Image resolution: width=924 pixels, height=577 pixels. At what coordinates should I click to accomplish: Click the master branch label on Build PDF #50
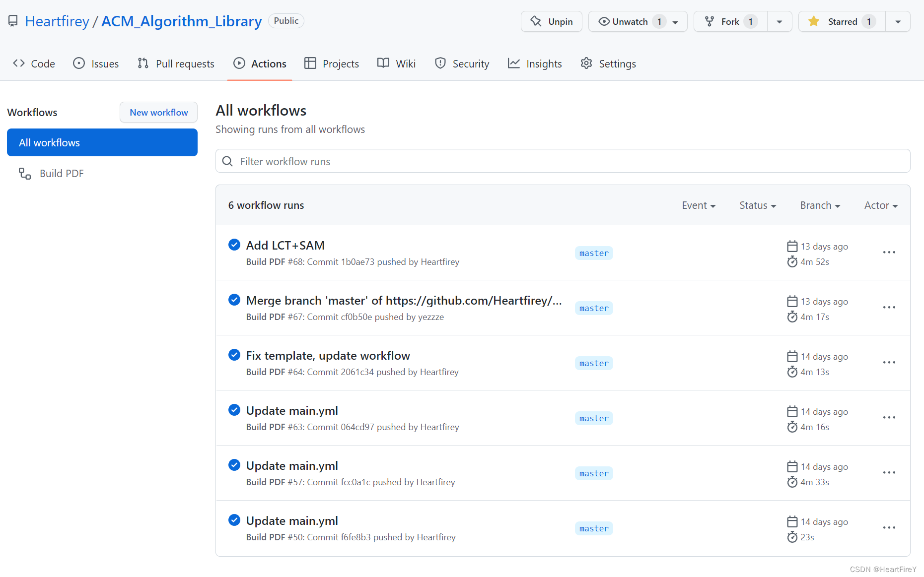coord(594,528)
